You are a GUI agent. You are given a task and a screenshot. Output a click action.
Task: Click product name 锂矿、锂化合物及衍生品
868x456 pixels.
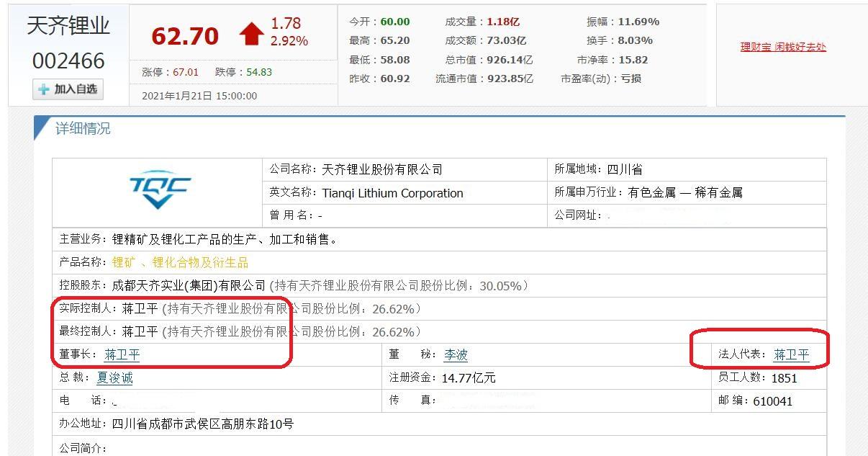180,262
